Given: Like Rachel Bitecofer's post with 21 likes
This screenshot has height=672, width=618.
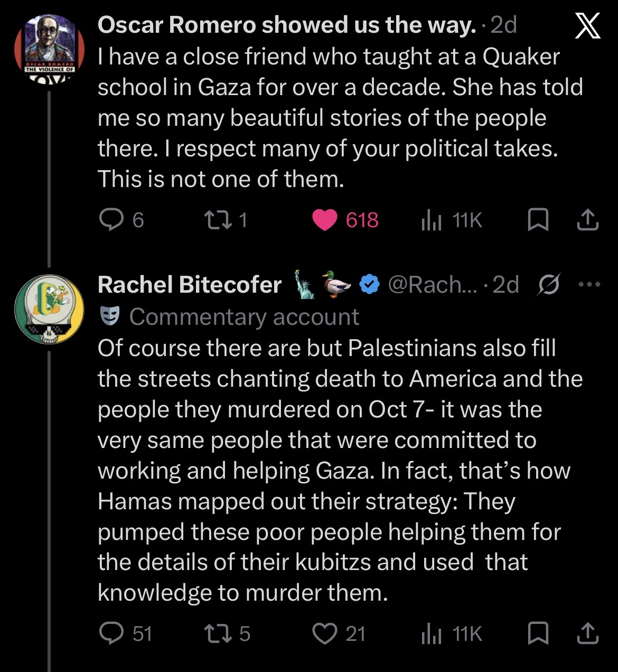Looking at the screenshot, I should 339,633.
